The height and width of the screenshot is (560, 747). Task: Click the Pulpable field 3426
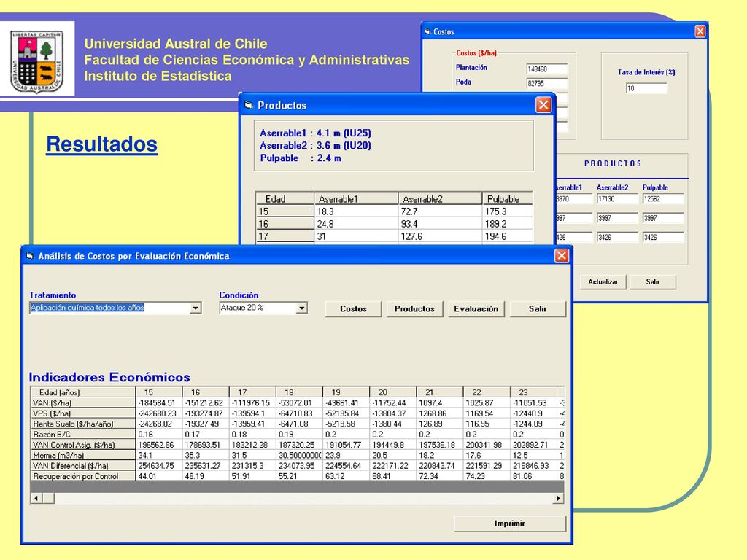tap(663, 237)
